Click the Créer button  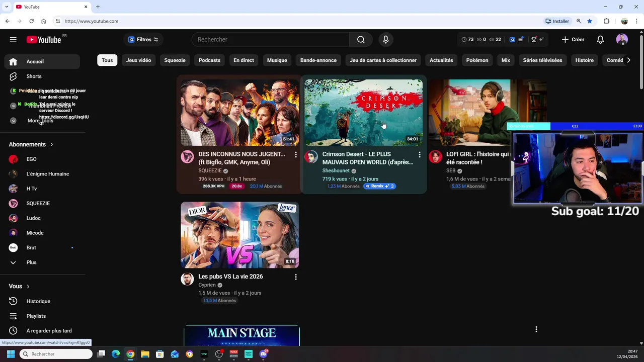573,40
